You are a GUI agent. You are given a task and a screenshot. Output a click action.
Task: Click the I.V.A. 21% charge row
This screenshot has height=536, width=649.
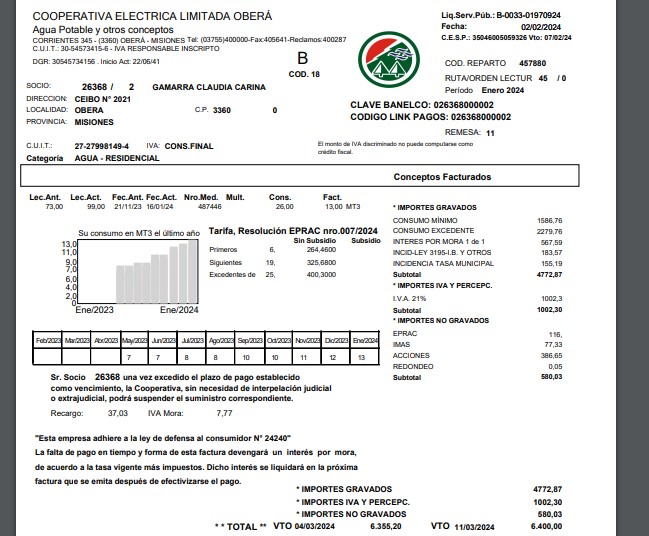(410, 298)
